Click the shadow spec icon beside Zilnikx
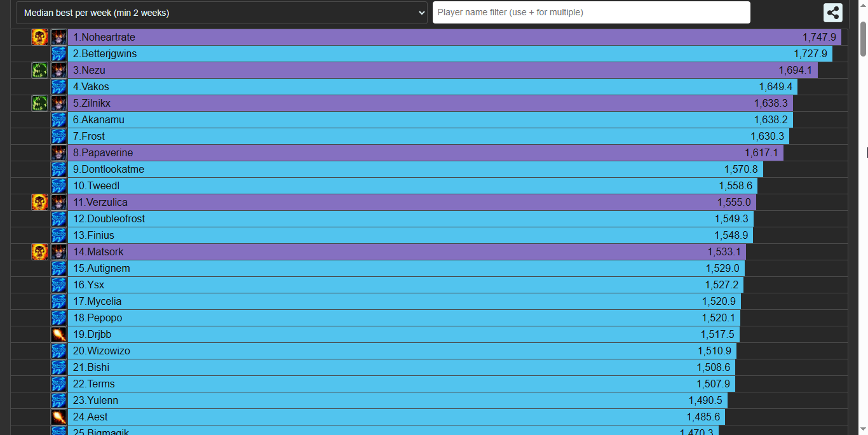Screen dimensions: 868x435 tap(58, 104)
